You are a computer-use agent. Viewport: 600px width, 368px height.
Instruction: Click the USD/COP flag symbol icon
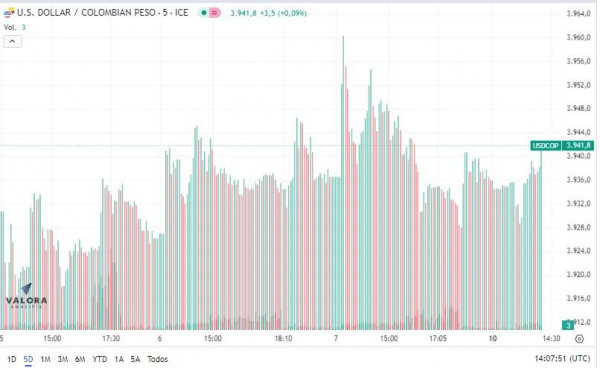coord(9,13)
